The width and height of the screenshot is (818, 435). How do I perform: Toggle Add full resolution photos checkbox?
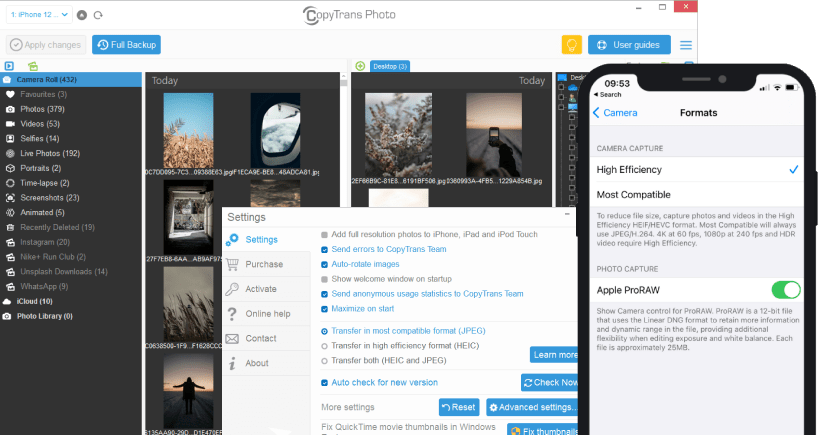324,235
